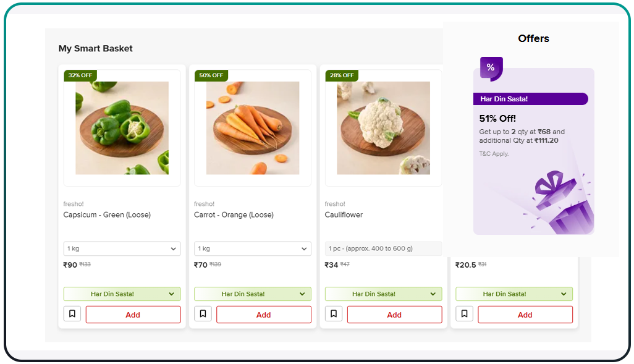Open Cauliflower product name link

(344, 215)
